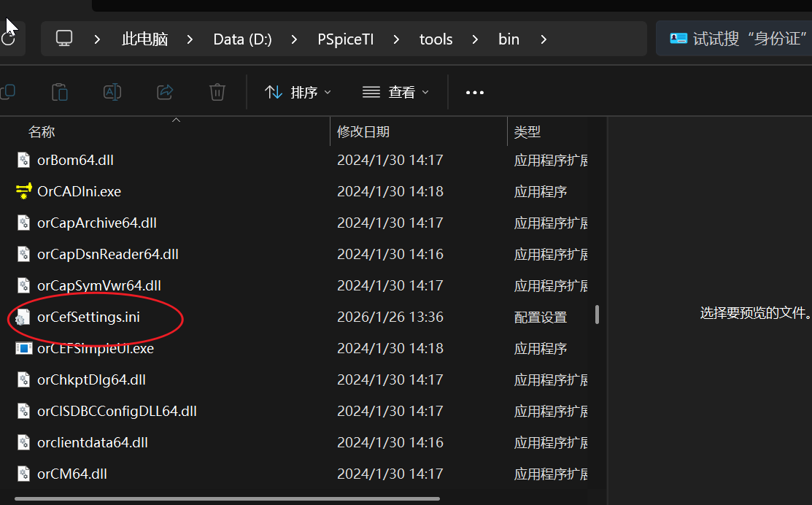Click the rename toolbar icon
Screen dimensions: 812x505
(112, 92)
